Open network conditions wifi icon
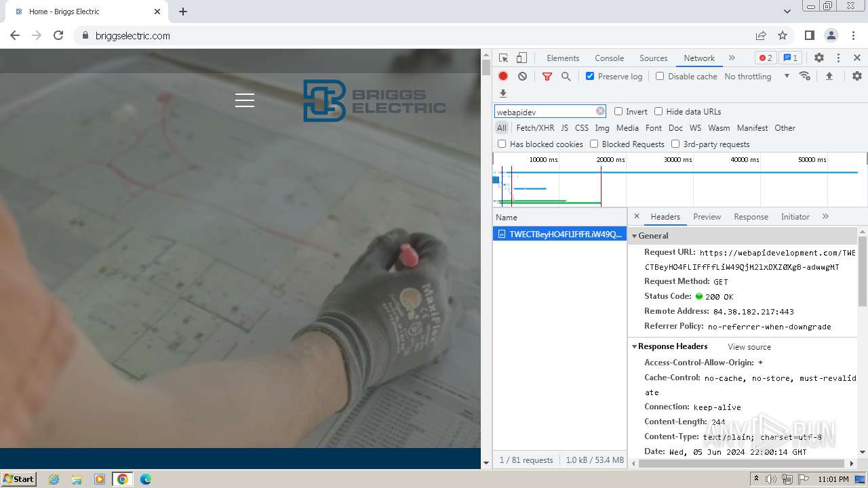This screenshot has height=488, width=868. point(805,76)
